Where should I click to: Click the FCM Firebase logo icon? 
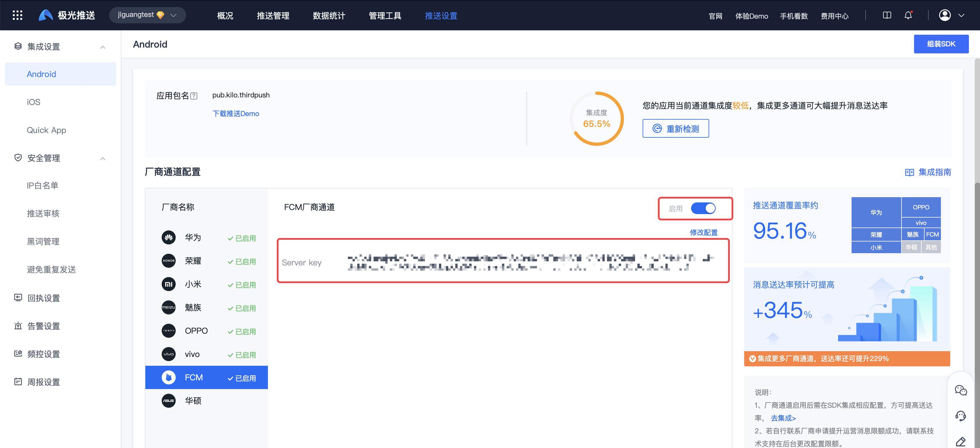click(x=168, y=377)
